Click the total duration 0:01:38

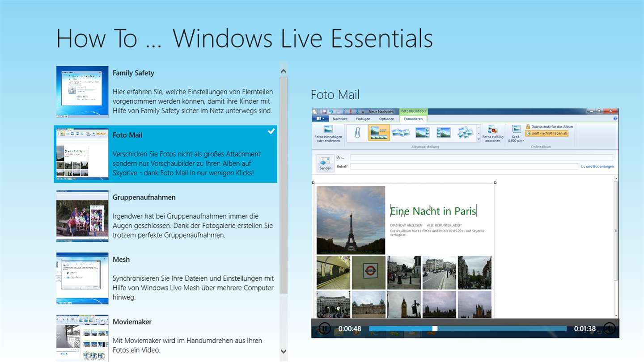tap(585, 329)
